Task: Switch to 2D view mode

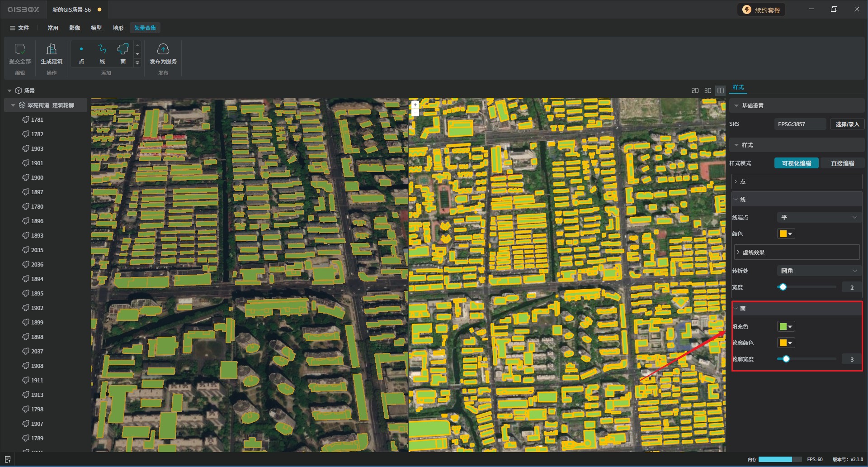Action: pyautogui.click(x=695, y=91)
